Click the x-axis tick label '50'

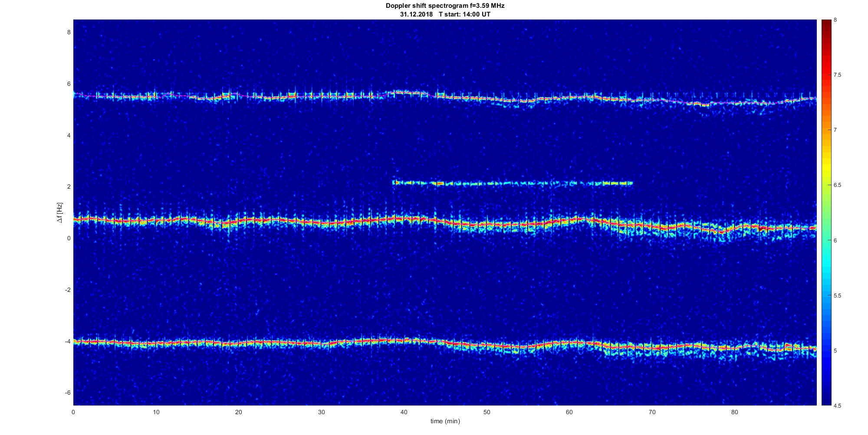[x=487, y=412]
